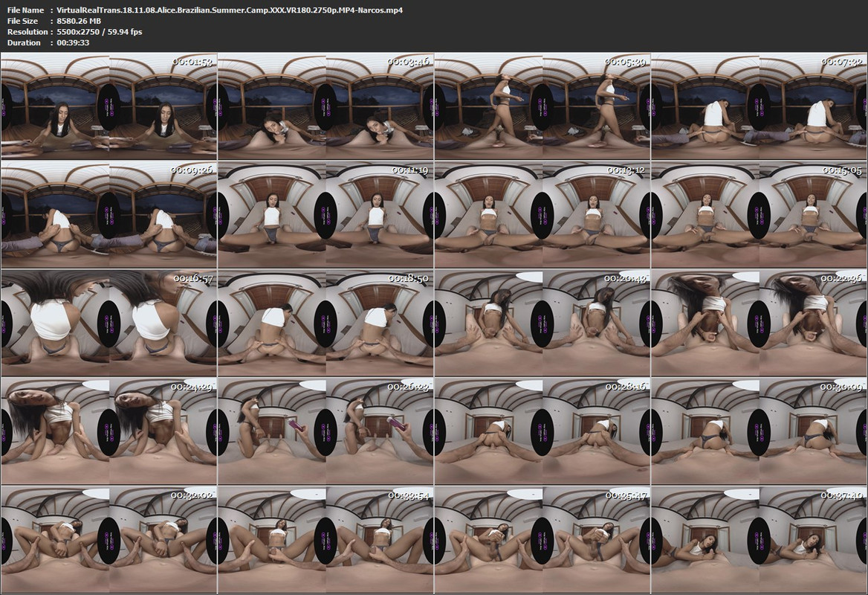Open the final frame stamped 00:37:40
Image resolution: width=868 pixels, height=595 pixels.
[759, 540]
